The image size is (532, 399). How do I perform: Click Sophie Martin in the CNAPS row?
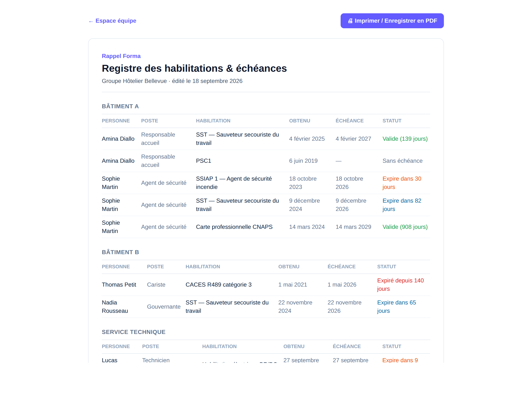111,227
